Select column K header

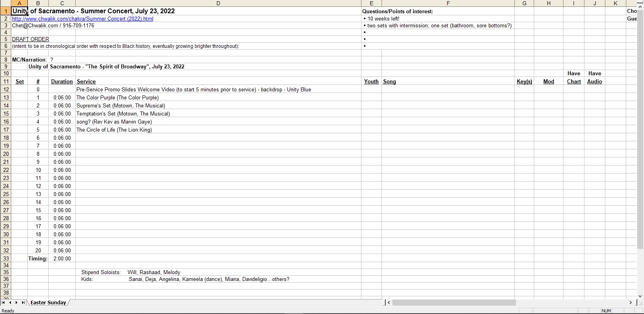click(x=615, y=3)
